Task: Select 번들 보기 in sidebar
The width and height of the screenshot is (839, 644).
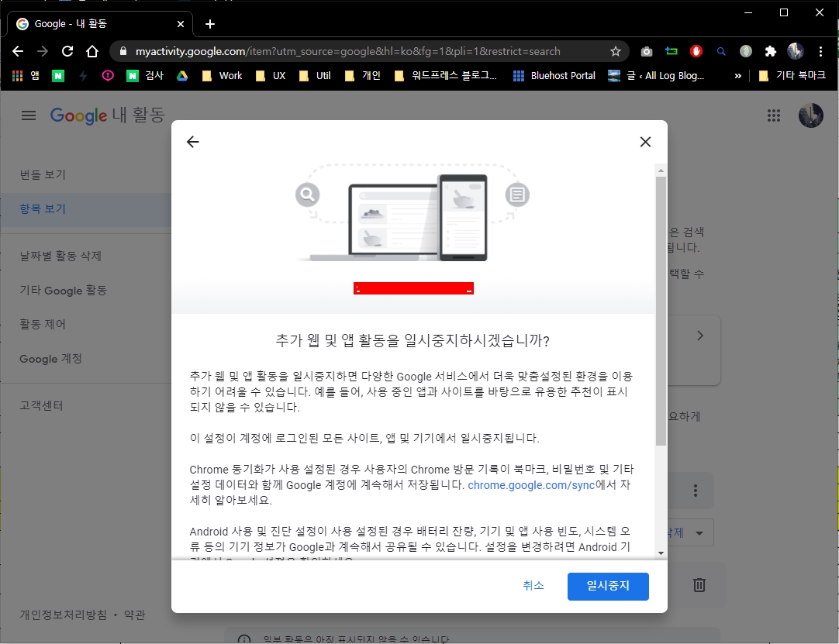Action: [43, 175]
